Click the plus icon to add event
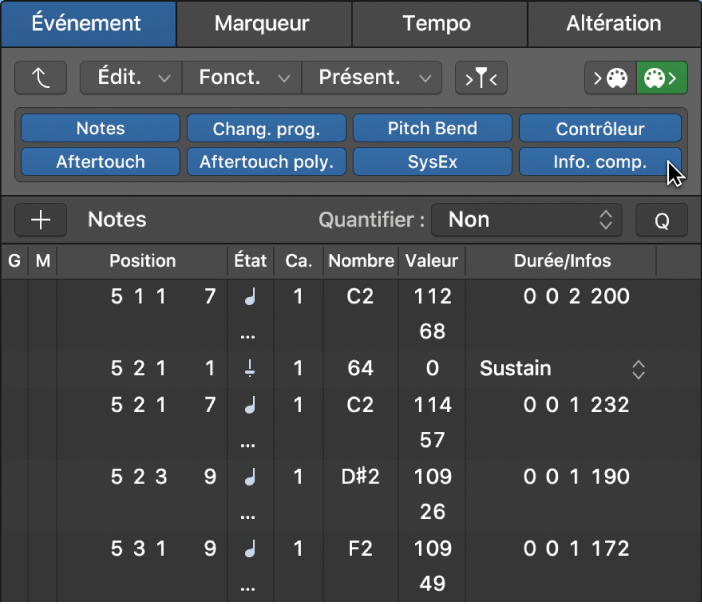The image size is (702, 604). [41, 220]
